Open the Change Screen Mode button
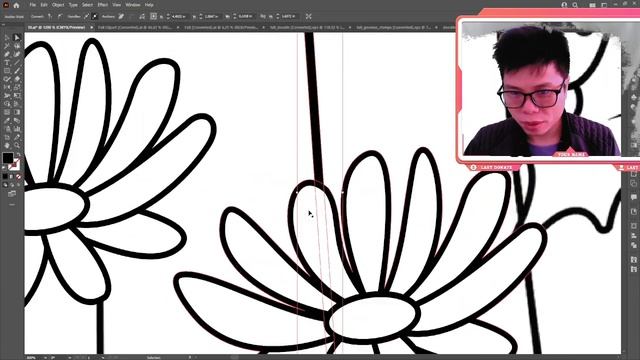The image size is (640, 360). point(11,193)
